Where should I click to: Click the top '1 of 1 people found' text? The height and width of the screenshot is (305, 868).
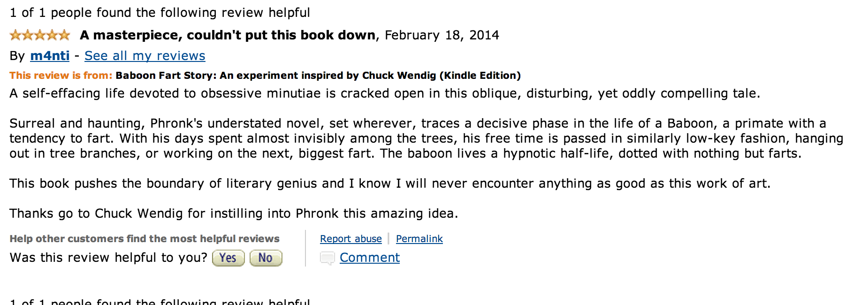click(160, 13)
